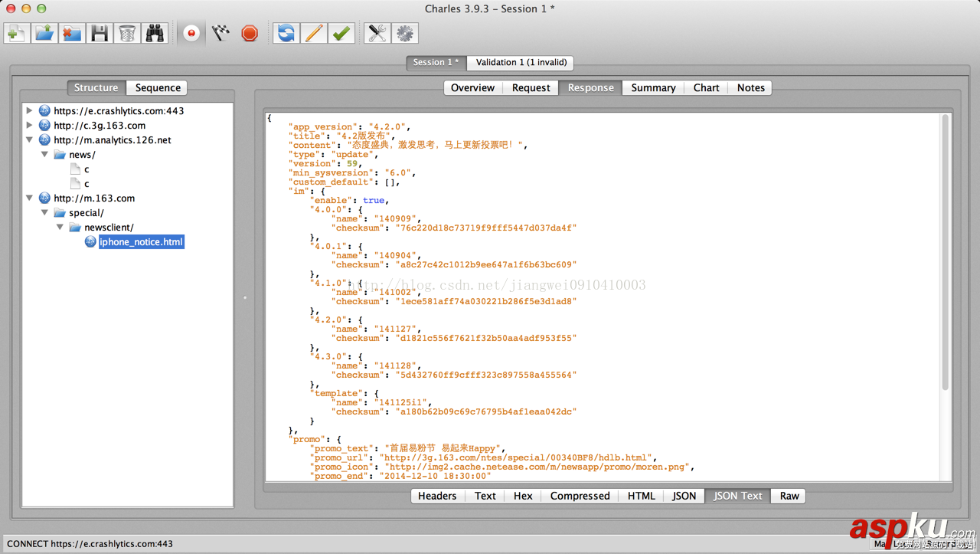The height and width of the screenshot is (554, 980).
Task: Select the JSON Text tab
Action: click(737, 496)
